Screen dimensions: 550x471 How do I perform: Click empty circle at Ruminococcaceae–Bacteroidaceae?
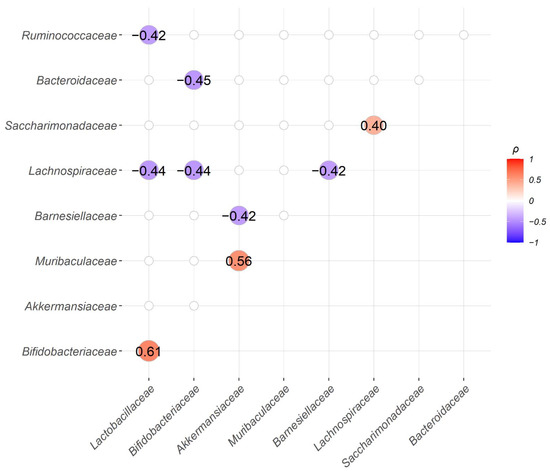pyautogui.click(x=464, y=35)
